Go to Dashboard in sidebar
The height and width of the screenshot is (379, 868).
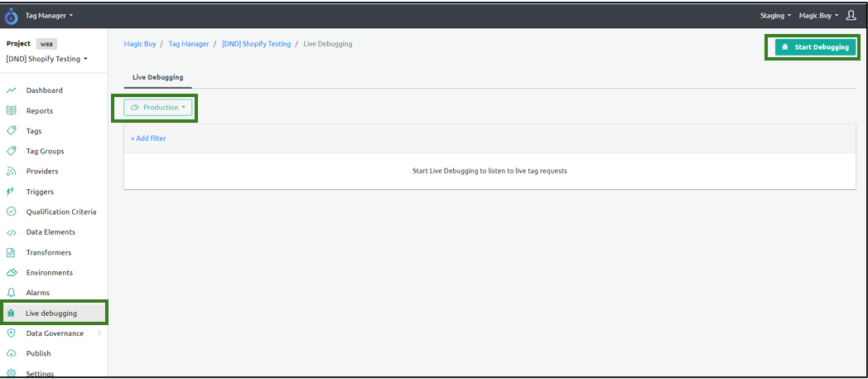[44, 90]
